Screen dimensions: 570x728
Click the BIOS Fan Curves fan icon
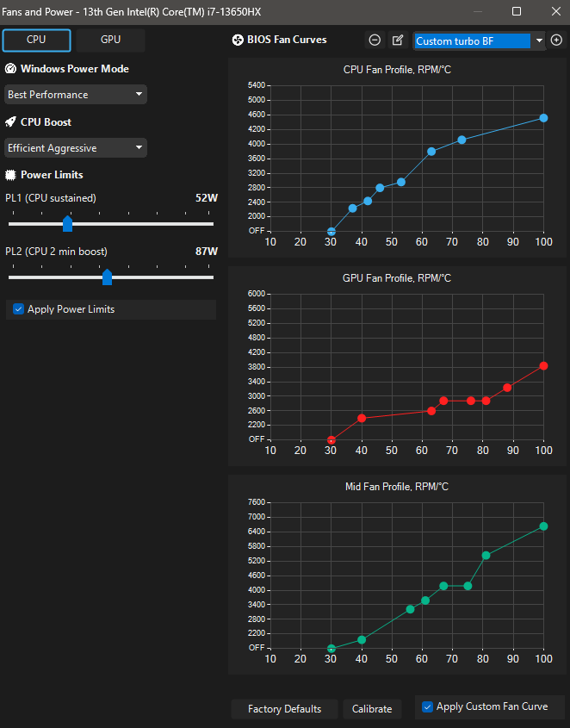pyautogui.click(x=239, y=40)
